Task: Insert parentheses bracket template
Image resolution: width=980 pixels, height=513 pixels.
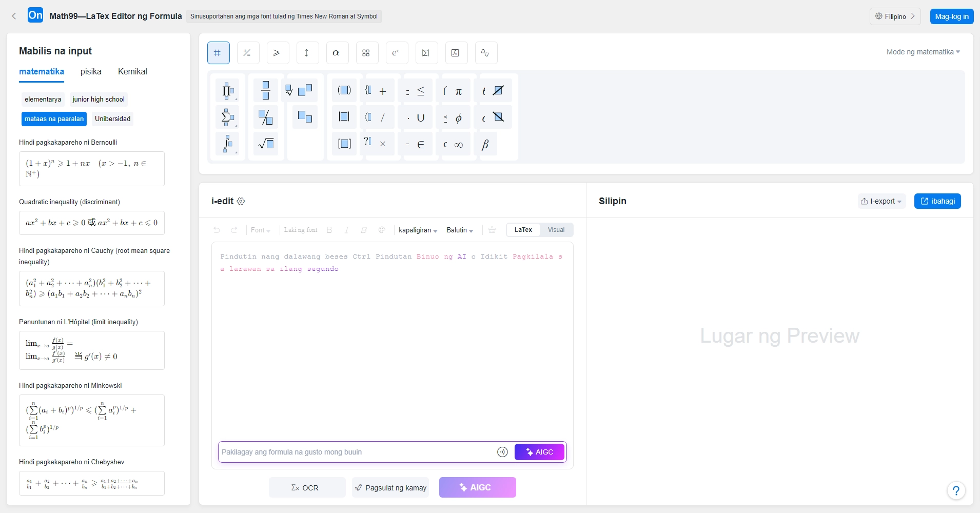Action: (x=344, y=90)
